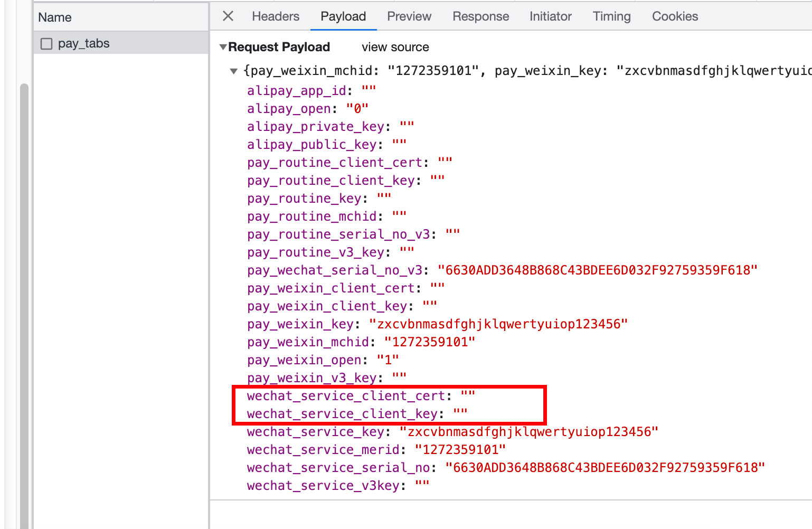
Task: Select the alipay_public_key entry
Action: pos(327,144)
